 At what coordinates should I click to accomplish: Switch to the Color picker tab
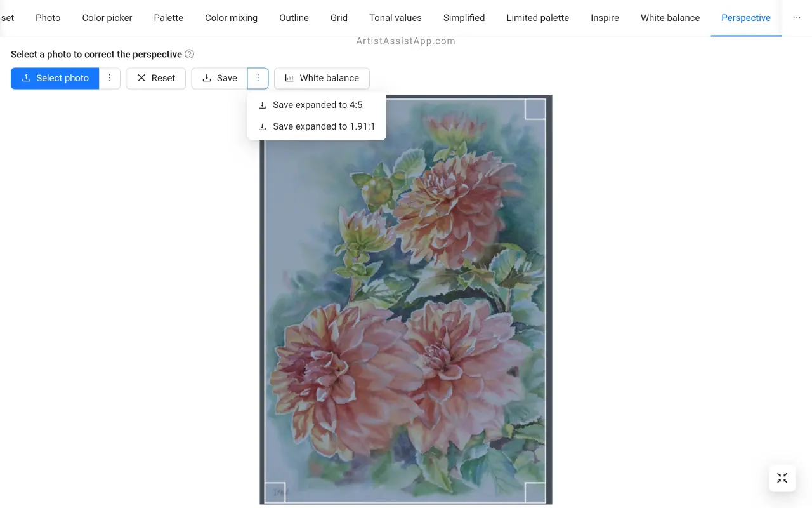[107, 18]
